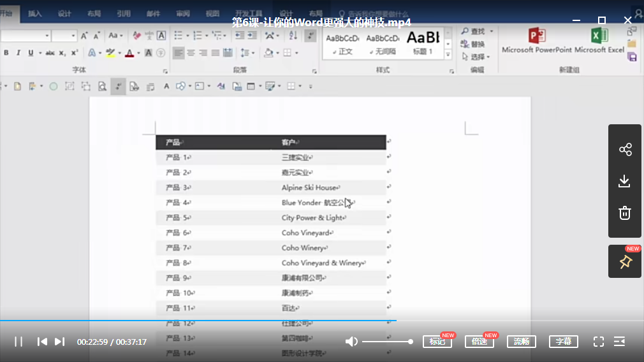Switch to the References tab

click(124, 13)
